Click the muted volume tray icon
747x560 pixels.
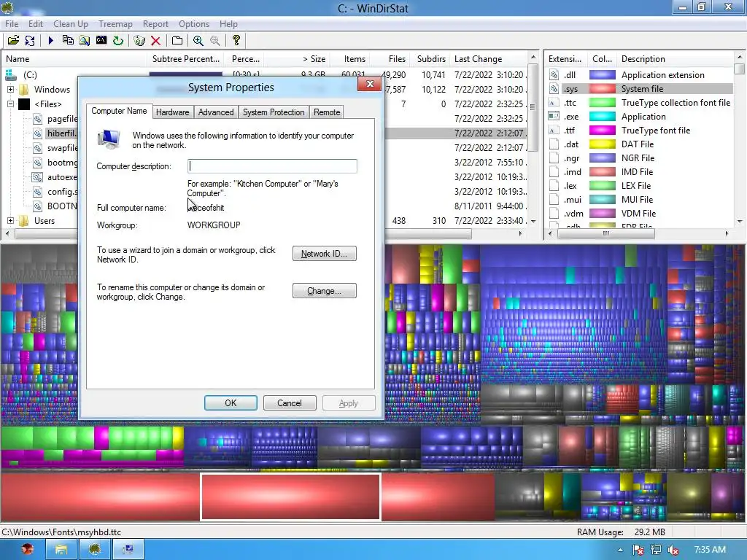coord(673,550)
